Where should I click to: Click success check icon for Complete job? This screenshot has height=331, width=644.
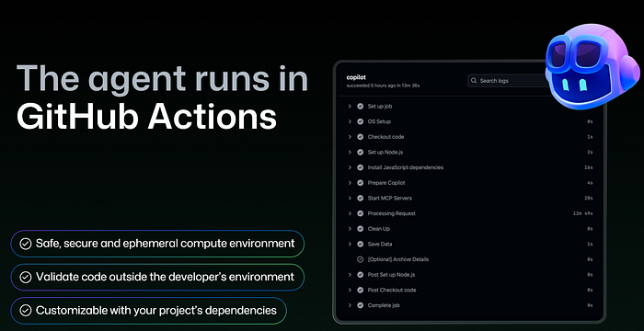click(361, 305)
